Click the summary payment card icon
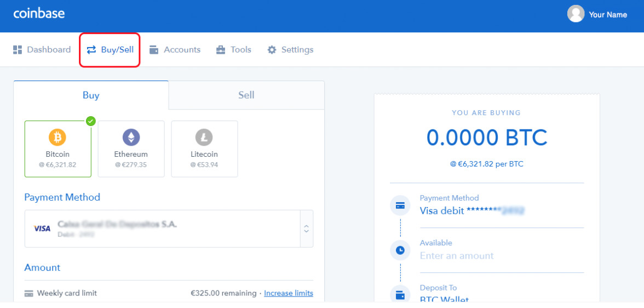 coord(400,206)
